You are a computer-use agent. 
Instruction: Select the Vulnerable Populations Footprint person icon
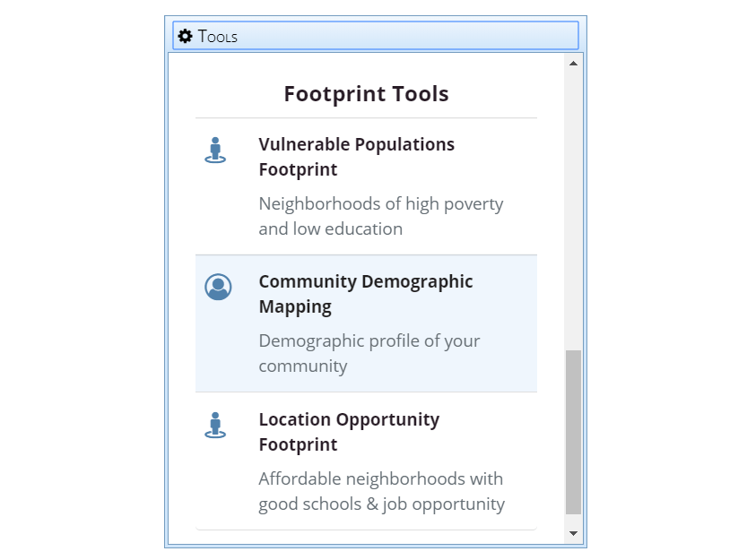click(215, 150)
